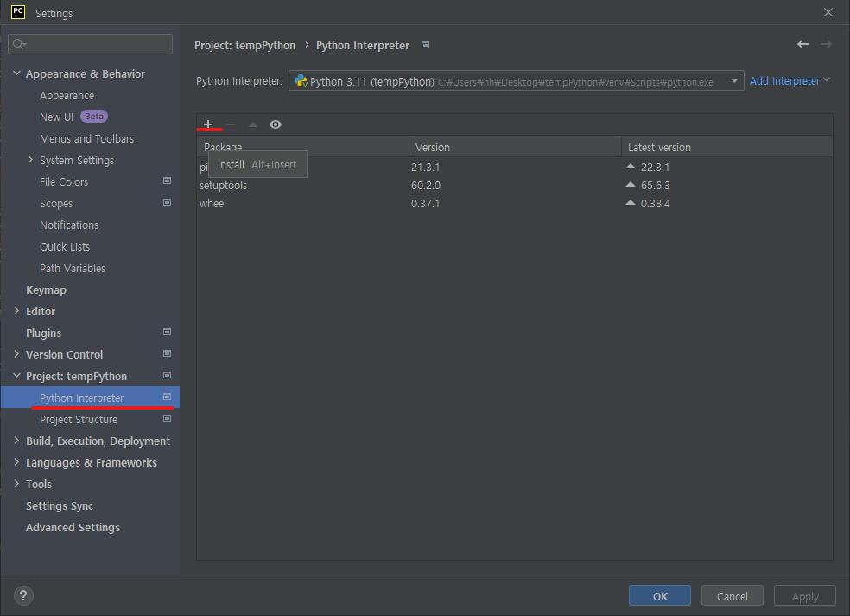850x616 pixels.
Task: Select the setuptools package row
Action: coord(515,185)
